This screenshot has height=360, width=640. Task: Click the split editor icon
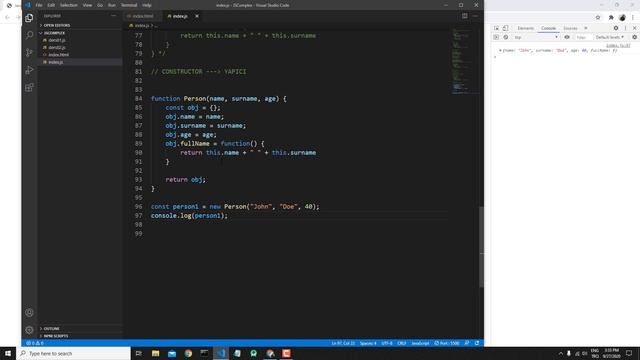(x=464, y=16)
